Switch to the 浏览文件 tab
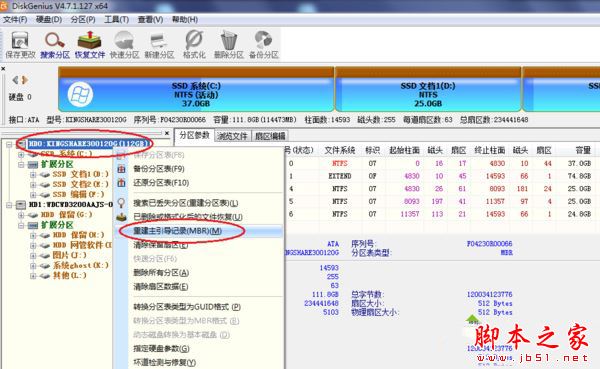Image resolution: width=600 pixels, height=369 pixels. click(232, 136)
